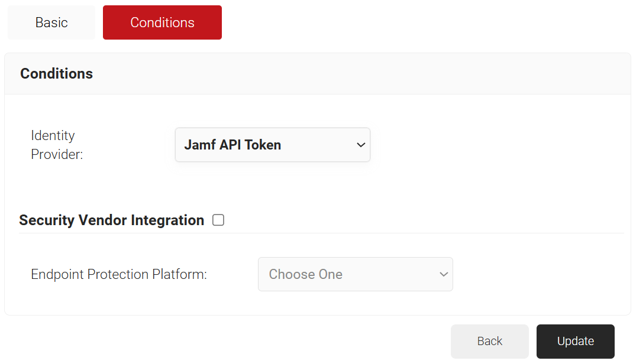Go back with the Back button
The width and height of the screenshot is (633, 364).
(490, 342)
